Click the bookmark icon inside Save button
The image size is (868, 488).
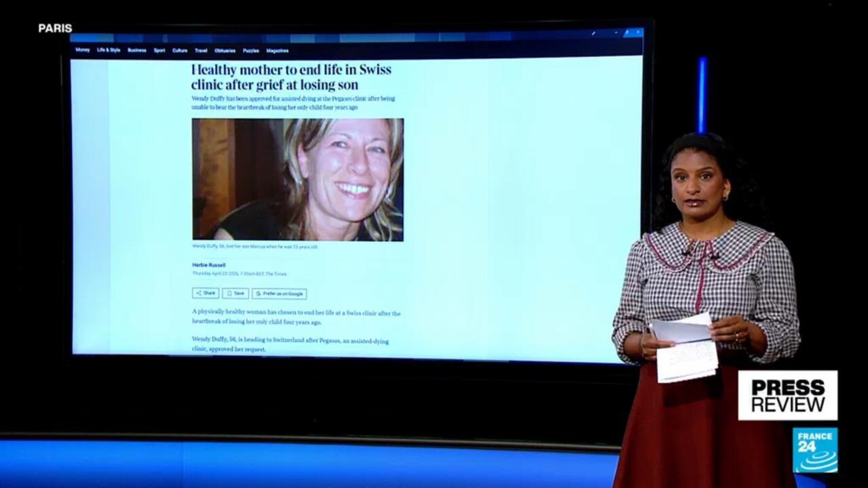click(x=229, y=293)
